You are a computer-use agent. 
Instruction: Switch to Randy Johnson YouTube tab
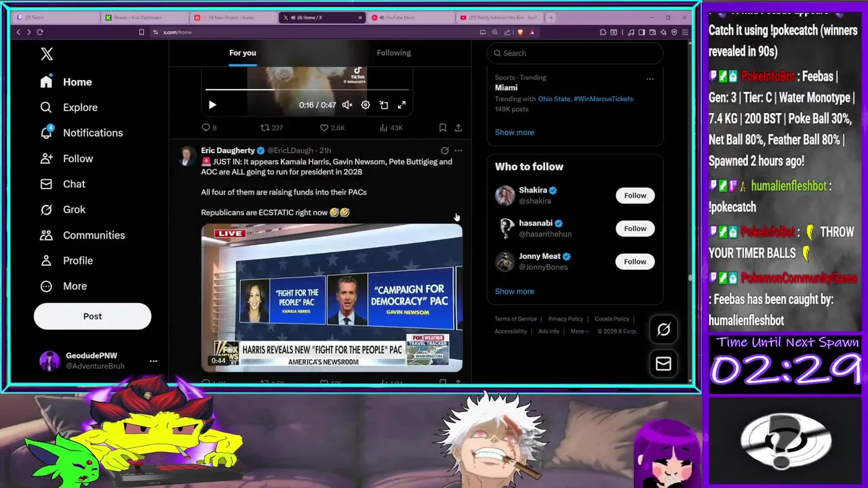498,18
